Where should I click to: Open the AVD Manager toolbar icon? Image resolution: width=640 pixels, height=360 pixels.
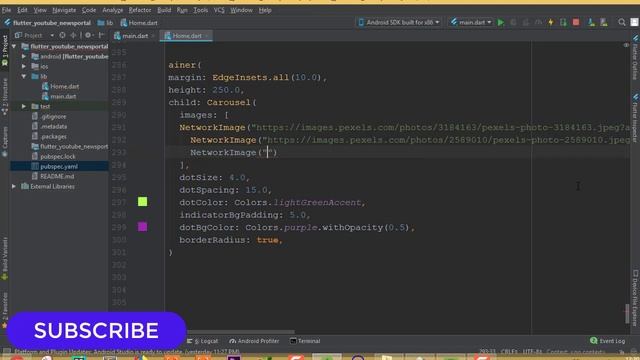[x=591, y=22]
